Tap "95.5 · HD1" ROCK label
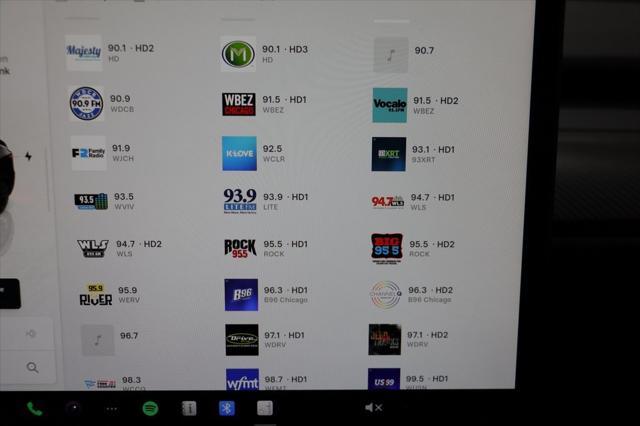640x426 pixels. click(286, 244)
